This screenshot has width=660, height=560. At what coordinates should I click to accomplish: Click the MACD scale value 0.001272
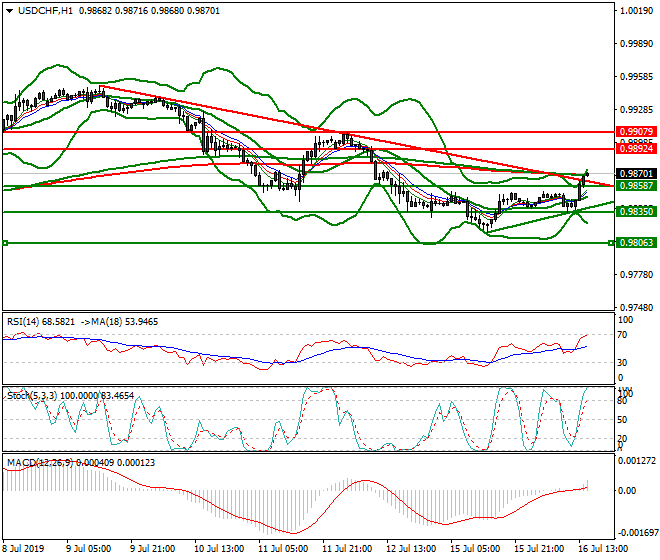click(637, 461)
